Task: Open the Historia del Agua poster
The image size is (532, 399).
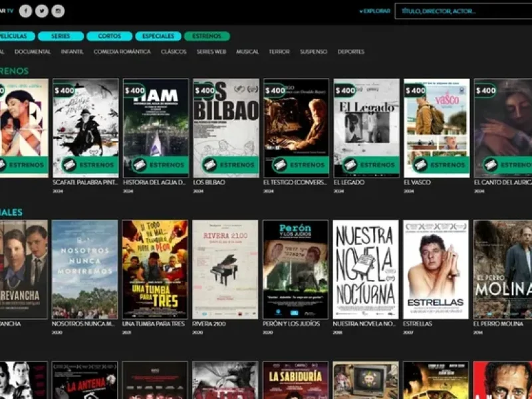Action: click(156, 128)
